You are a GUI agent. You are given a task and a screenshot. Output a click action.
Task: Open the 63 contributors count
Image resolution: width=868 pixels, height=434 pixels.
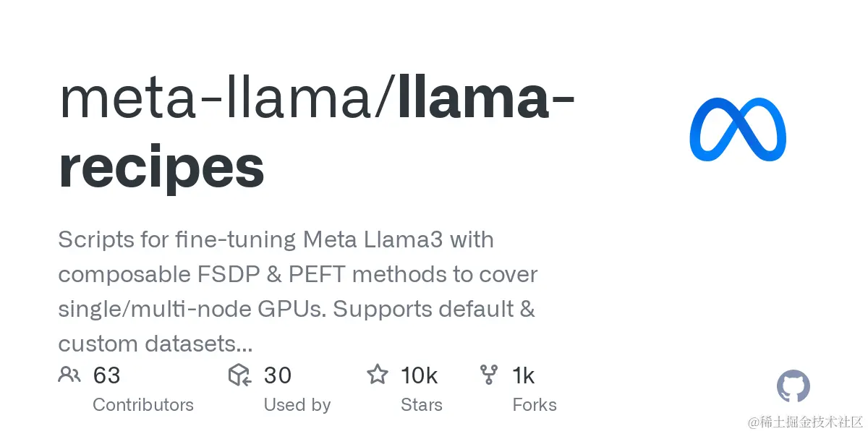pyautogui.click(x=106, y=375)
